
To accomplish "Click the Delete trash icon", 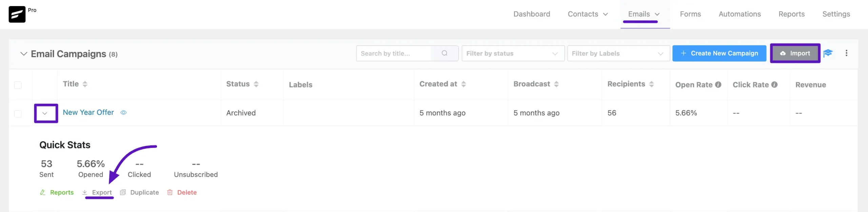I will pyautogui.click(x=170, y=192).
